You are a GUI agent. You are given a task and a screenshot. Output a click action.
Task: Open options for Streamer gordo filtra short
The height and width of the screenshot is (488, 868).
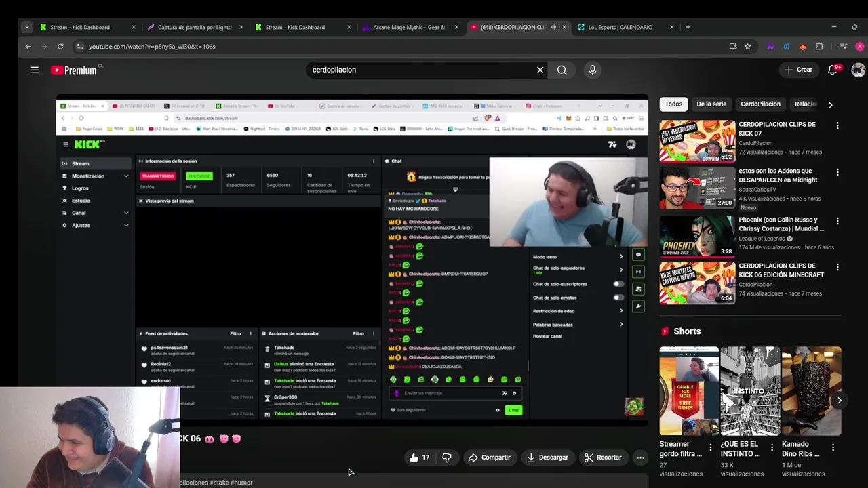(x=711, y=447)
